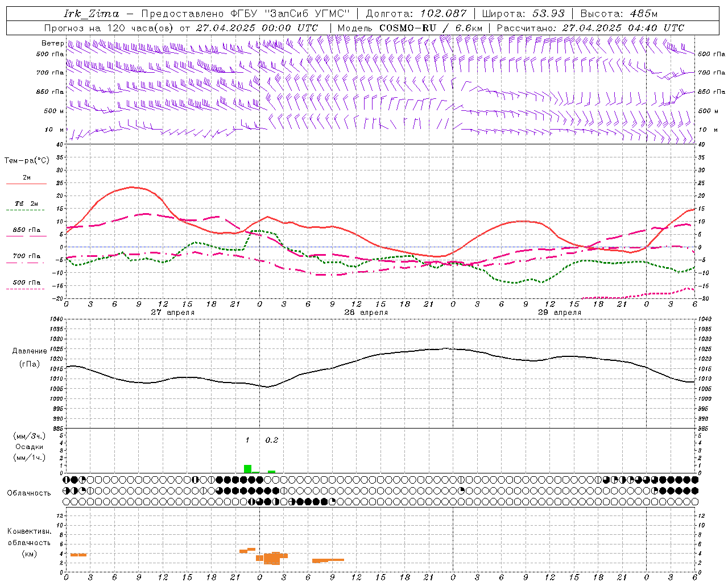Click the orange convective bar at start of 27 April
This screenshot has width=728, height=582.
[x=78, y=555]
